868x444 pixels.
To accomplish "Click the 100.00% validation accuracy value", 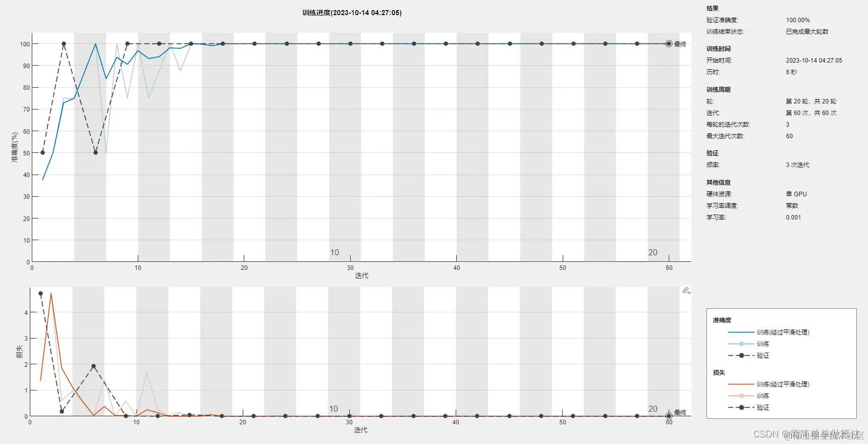I will click(x=798, y=20).
